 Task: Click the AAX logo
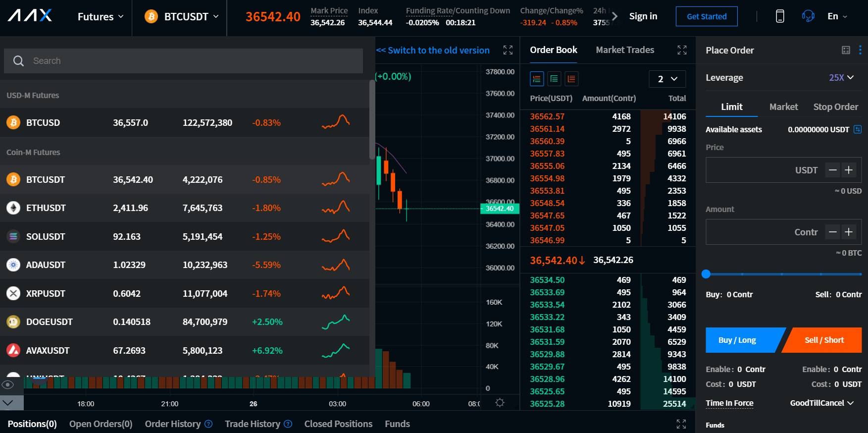pyautogui.click(x=30, y=16)
